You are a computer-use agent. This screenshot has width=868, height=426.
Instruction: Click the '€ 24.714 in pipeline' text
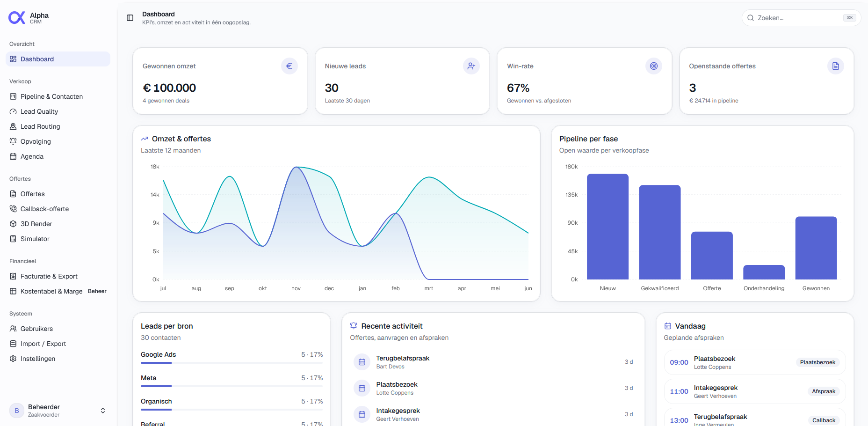(714, 101)
